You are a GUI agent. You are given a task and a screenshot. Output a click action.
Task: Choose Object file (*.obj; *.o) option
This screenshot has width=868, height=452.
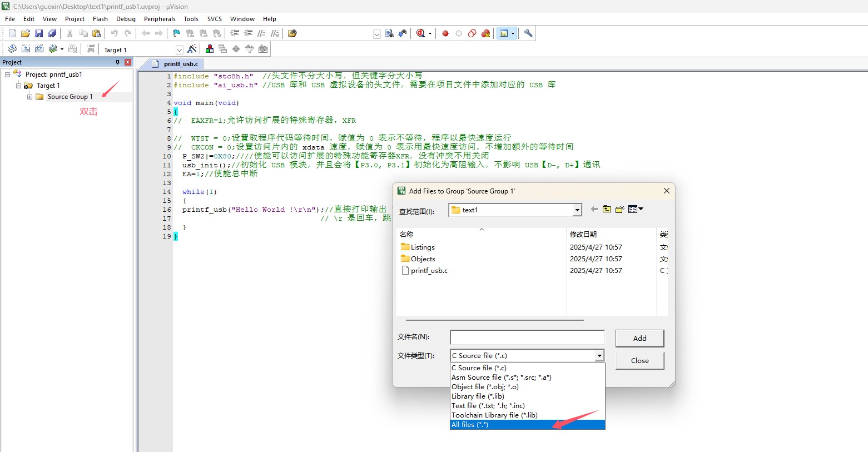click(527, 387)
